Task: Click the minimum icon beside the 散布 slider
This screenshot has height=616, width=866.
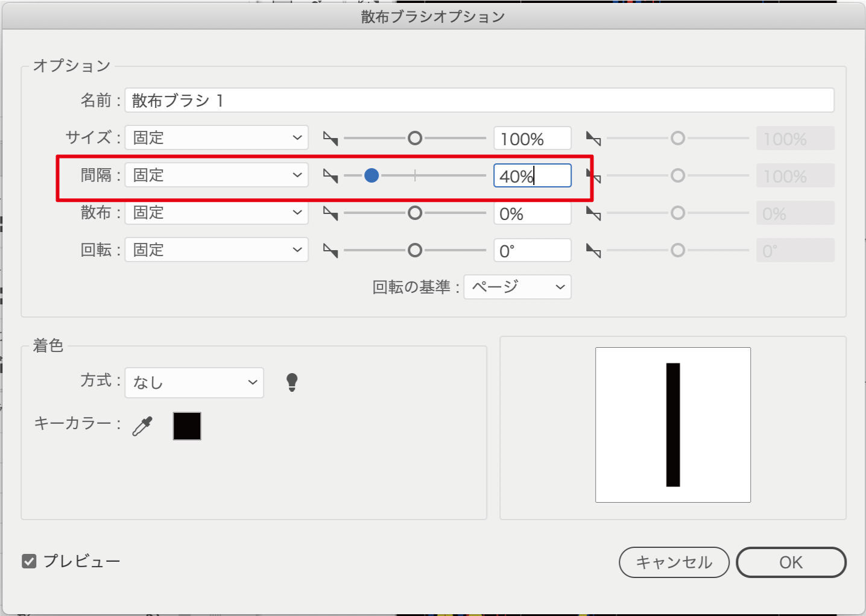Action: coord(330,213)
